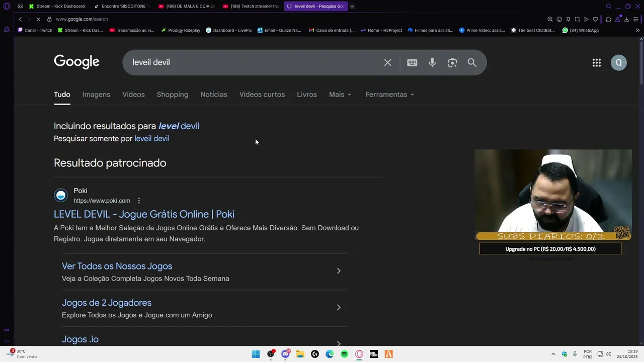Switch to the Vídeos tab

133,95
